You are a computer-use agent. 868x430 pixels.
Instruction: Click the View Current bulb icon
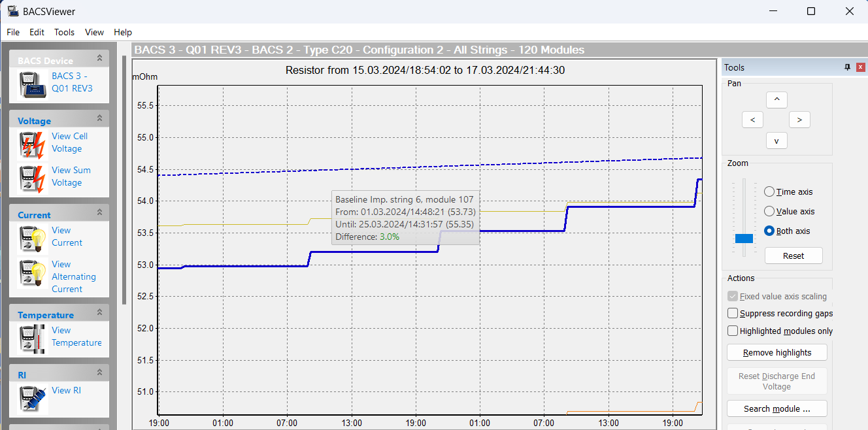(x=32, y=238)
